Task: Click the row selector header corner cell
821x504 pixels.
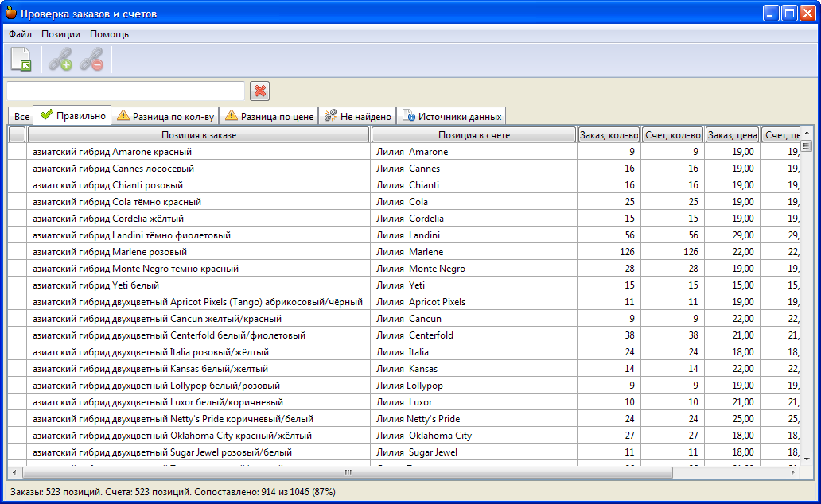Action: click(x=18, y=135)
